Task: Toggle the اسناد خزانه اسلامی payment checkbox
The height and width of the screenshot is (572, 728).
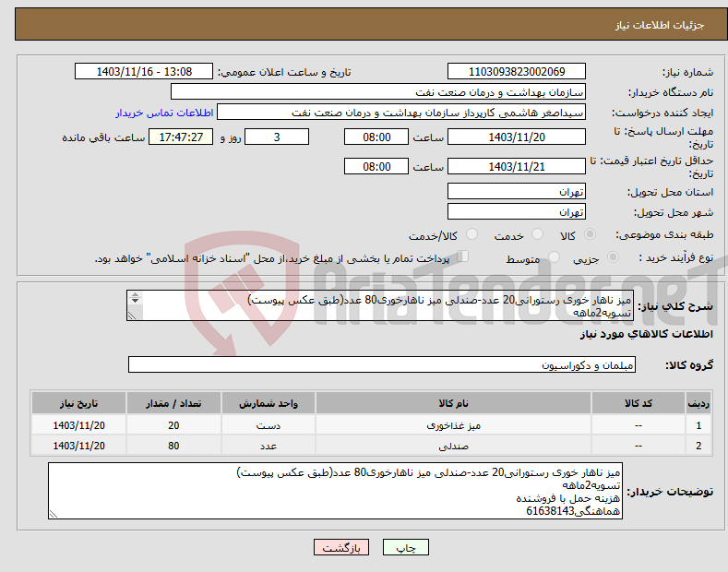Action: pos(463,256)
